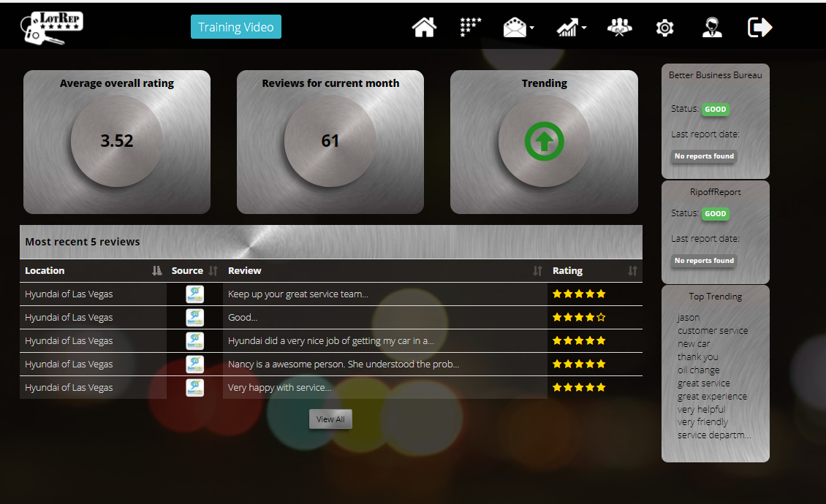The height and width of the screenshot is (504, 826).
Task: Click the support agent headset icon
Action: 712,28
